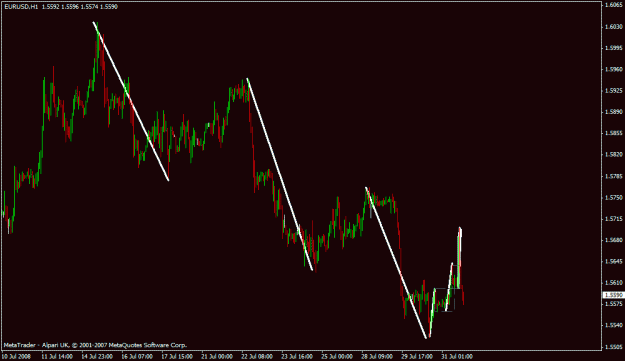The image size is (625, 361).
Task: Click the 1.5855 price axis value
Action: tap(613, 133)
